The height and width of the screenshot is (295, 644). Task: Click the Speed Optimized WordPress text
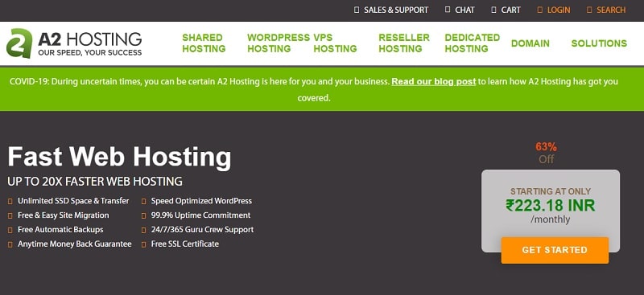tap(201, 201)
